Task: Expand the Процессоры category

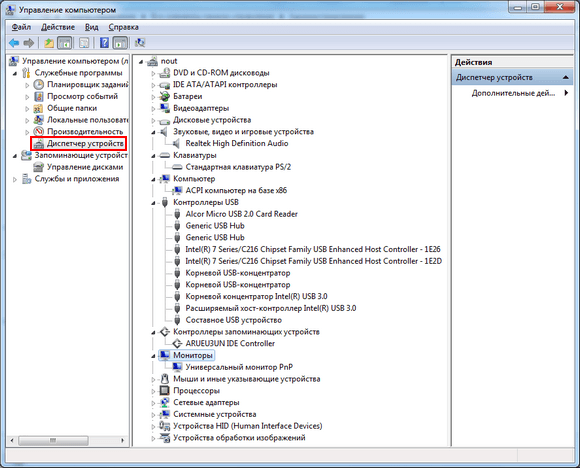Action: pyautogui.click(x=153, y=391)
